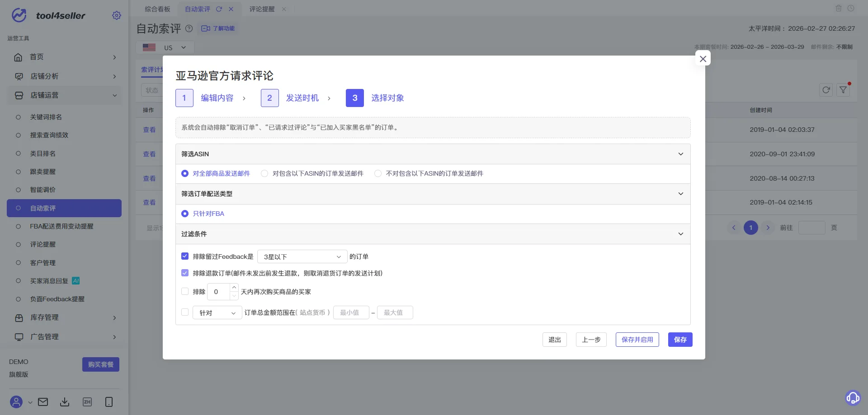
Task: Click the 保存 button
Action: 680,340
